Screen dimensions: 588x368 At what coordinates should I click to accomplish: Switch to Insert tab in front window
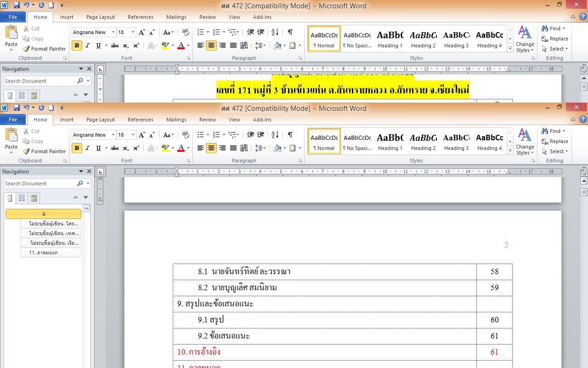tap(67, 120)
